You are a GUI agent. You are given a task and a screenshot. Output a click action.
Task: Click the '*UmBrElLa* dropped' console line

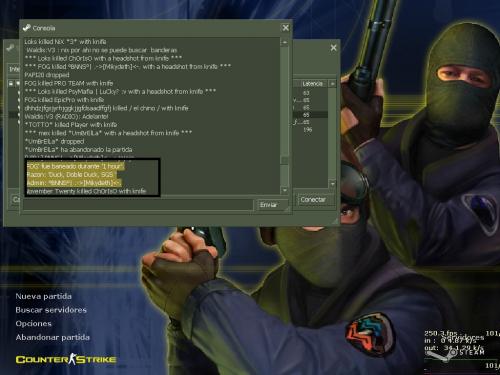(x=54, y=141)
